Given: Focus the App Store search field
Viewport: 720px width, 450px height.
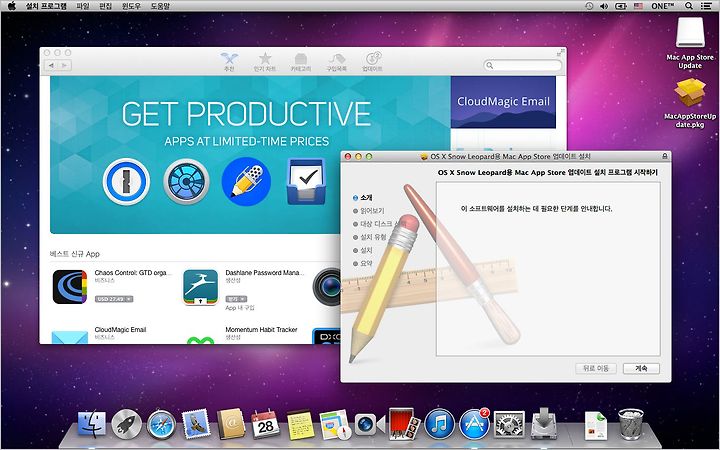Looking at the screenshot, I should [523, 66].
